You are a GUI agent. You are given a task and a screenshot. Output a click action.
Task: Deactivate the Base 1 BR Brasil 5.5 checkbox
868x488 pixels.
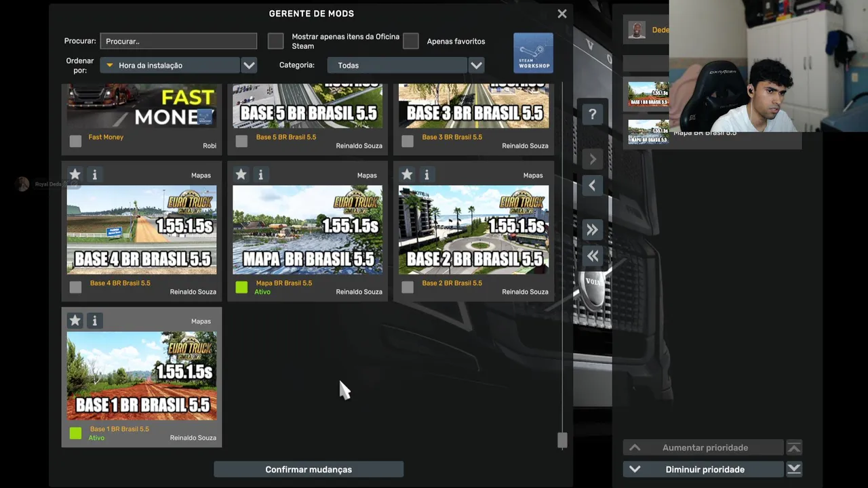75,433
